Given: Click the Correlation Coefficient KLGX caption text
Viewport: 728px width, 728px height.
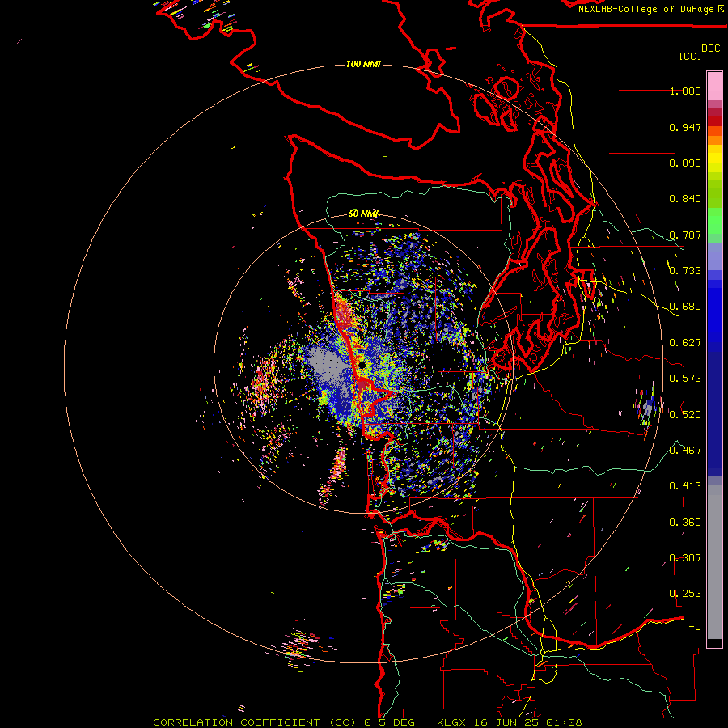Looking at the screenshot, I should [x=367, y=722].
